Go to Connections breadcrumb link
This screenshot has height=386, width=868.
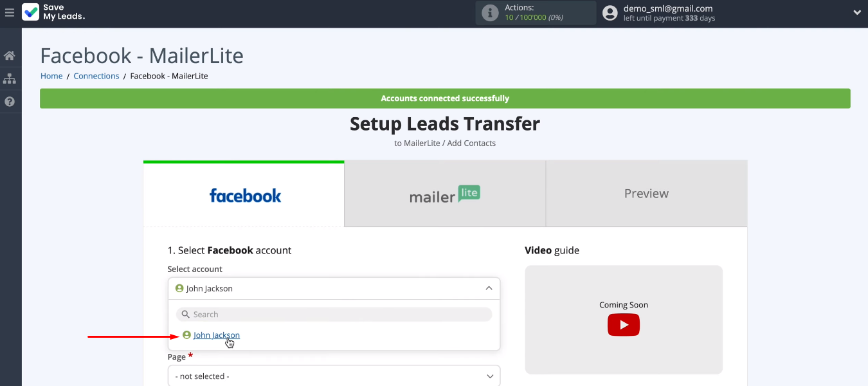tap(96, 76)
